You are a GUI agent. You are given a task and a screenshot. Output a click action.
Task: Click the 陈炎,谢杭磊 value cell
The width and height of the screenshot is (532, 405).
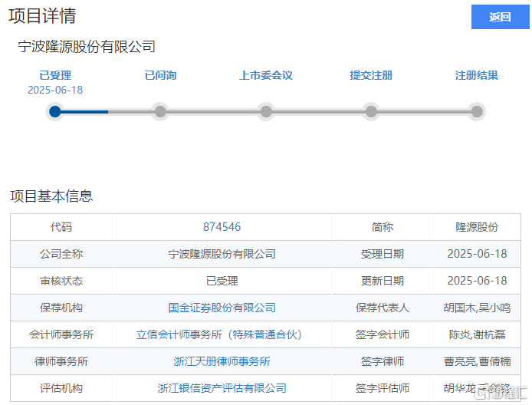(477, 334)
